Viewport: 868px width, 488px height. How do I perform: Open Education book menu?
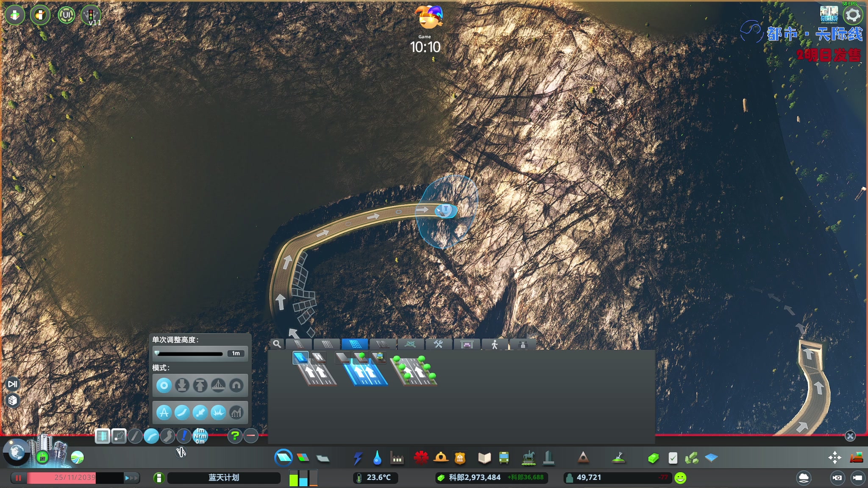click(484, 458)
